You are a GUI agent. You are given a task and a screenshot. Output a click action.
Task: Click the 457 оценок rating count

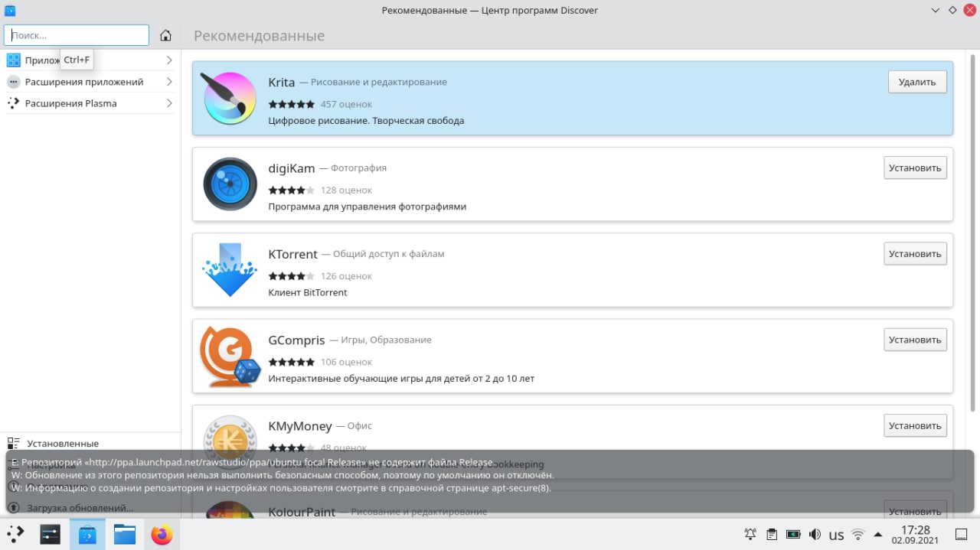(346, 104)
